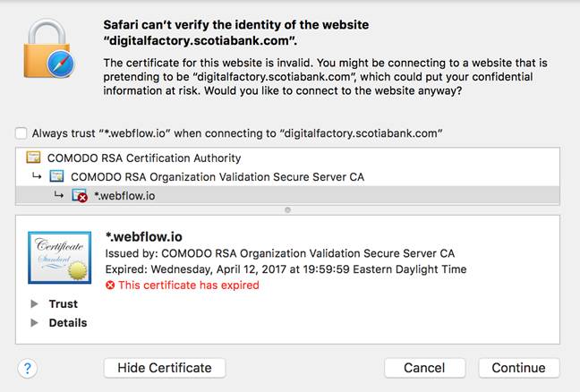580x392 pixels.
Task: Expand the Details disclosure triangle
Action: [34, 322]
